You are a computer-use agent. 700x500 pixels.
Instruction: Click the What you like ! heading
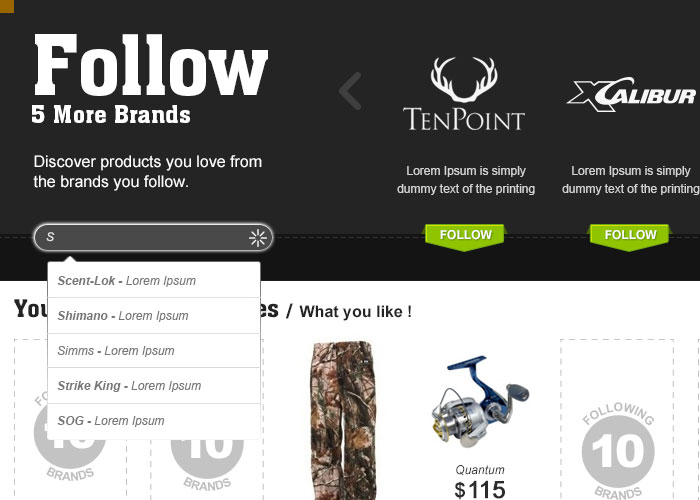pos(355,312)
